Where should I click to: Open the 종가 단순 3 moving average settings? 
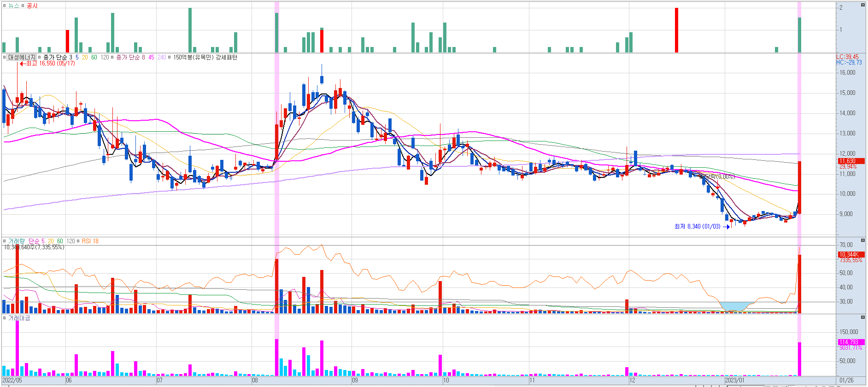[58, 57]
